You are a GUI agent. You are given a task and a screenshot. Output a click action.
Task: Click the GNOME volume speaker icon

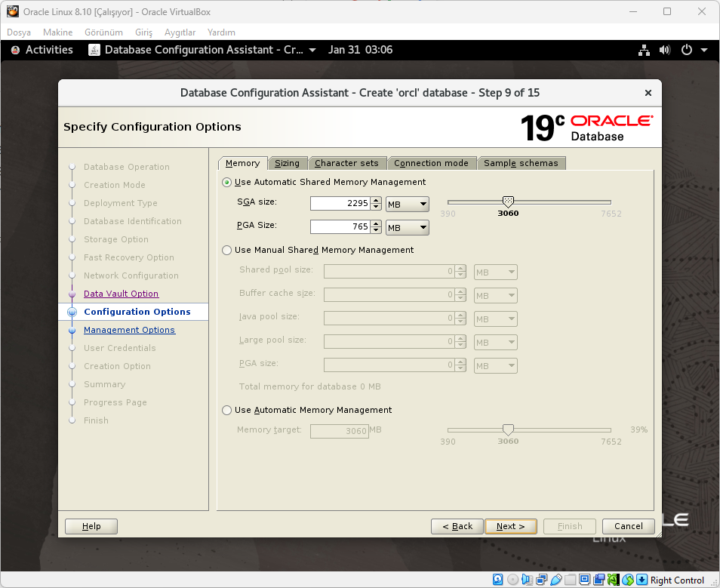tap(664, 50)
